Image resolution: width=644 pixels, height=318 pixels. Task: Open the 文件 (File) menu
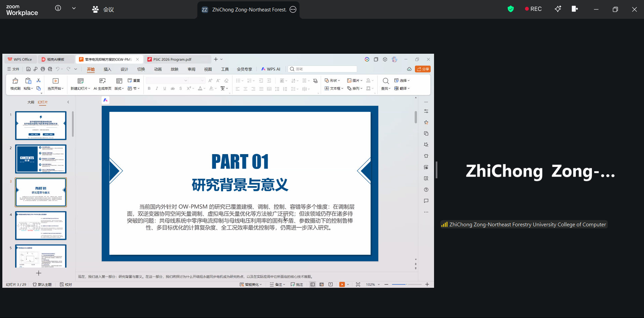[x=13, y=69]
